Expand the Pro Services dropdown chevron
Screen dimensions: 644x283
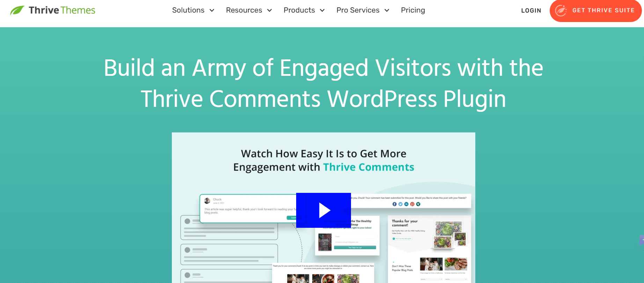point(387,10)
